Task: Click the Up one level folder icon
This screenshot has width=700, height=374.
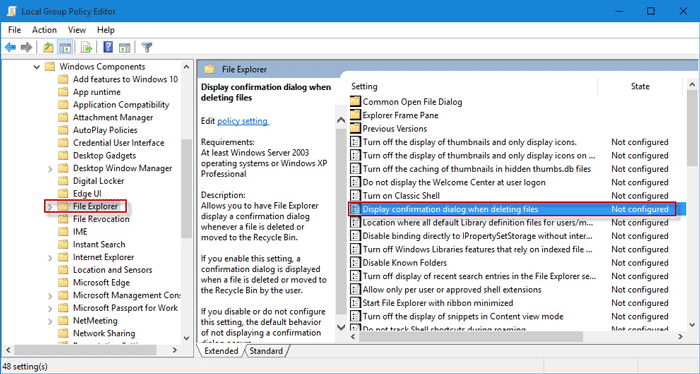Action: click(48, 47)
